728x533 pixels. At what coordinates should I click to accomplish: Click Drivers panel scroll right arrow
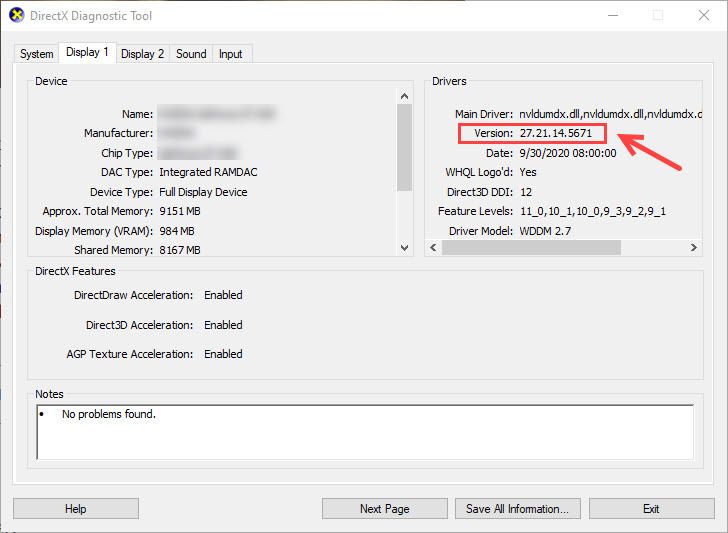(x=694, y=247)
